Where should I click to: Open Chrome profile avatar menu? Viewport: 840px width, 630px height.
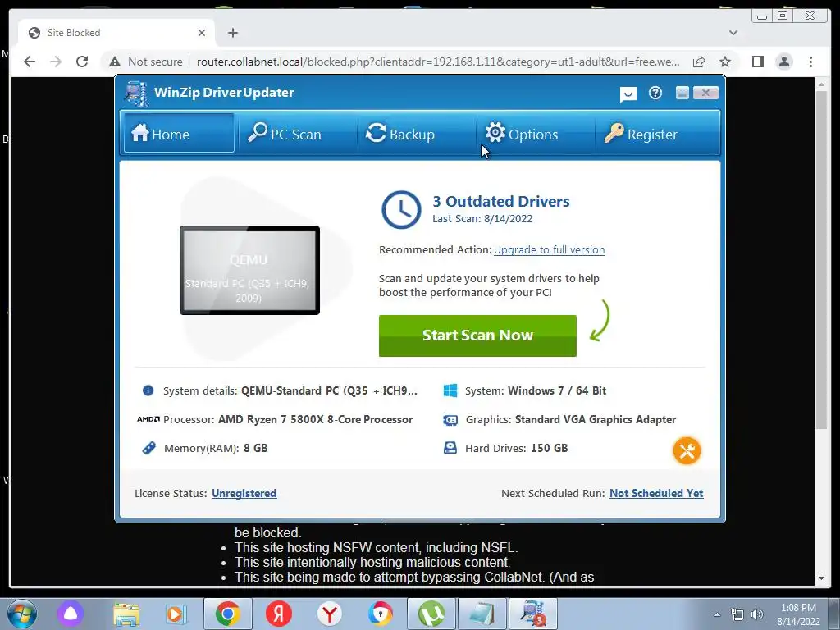783,62
